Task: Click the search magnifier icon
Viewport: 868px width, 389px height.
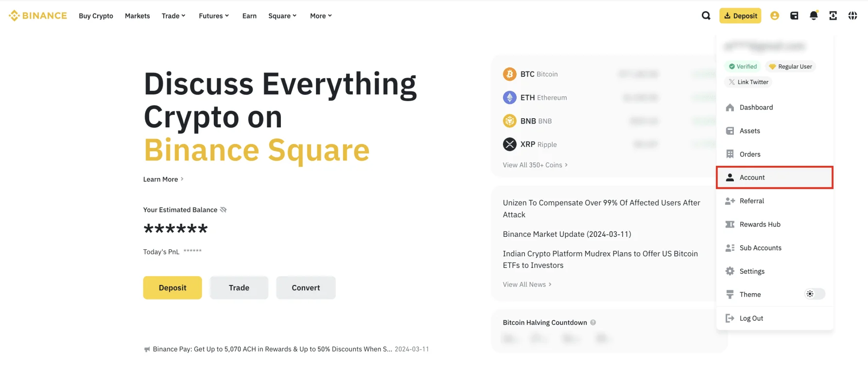Action: (706, 16)
